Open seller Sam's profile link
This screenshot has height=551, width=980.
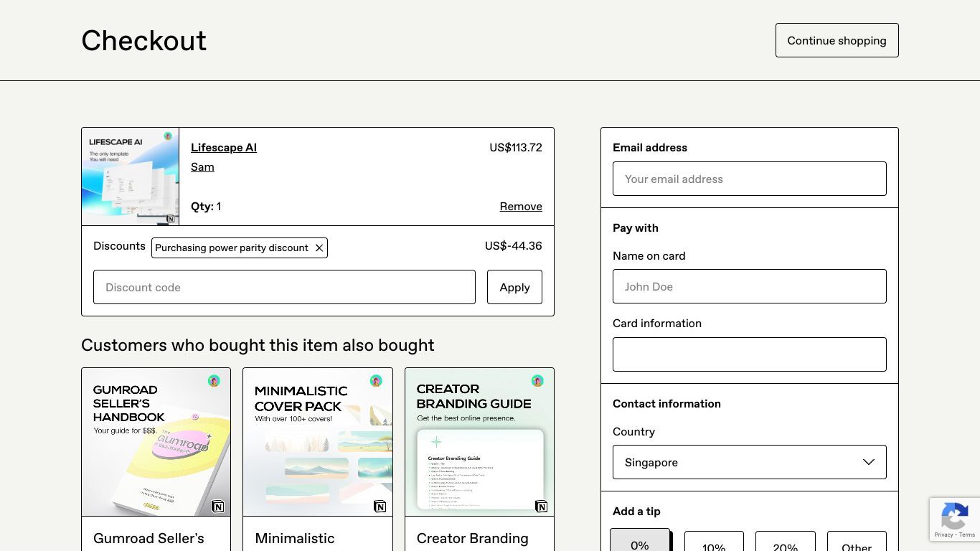(202, 167)
